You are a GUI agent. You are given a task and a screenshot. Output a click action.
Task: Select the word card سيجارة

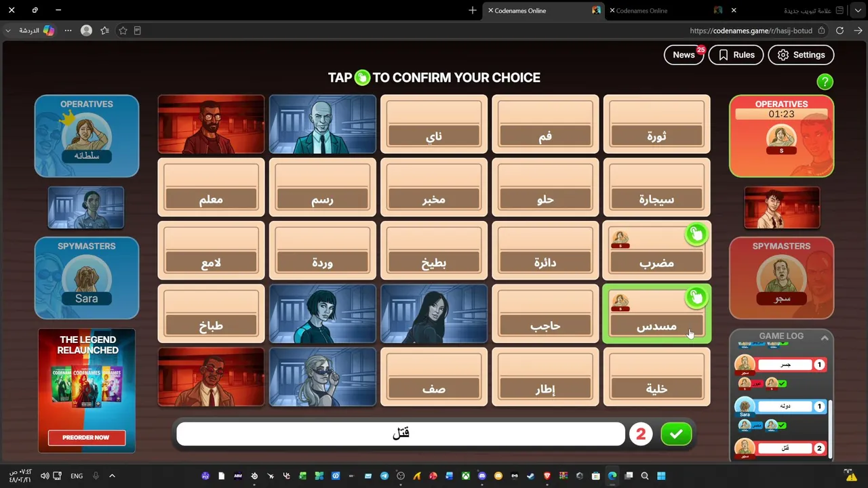(x=656, y=187)
